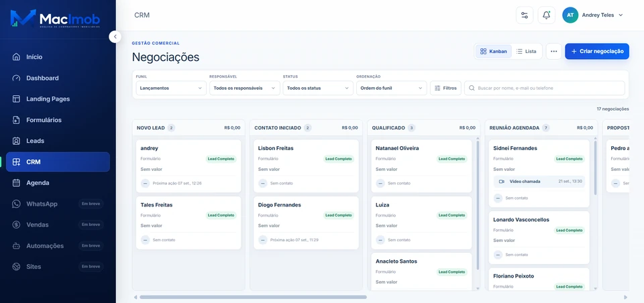Switch to Kanban view
This screenshot has height=303, width=644.
pyautogui.click(x=494, y=52)
